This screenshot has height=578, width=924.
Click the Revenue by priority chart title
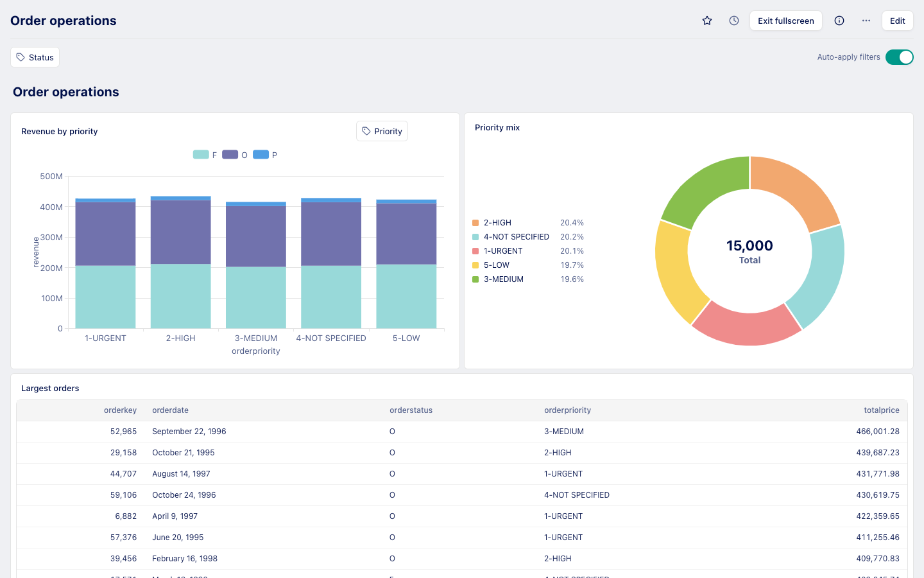click(x=60, y=132)
